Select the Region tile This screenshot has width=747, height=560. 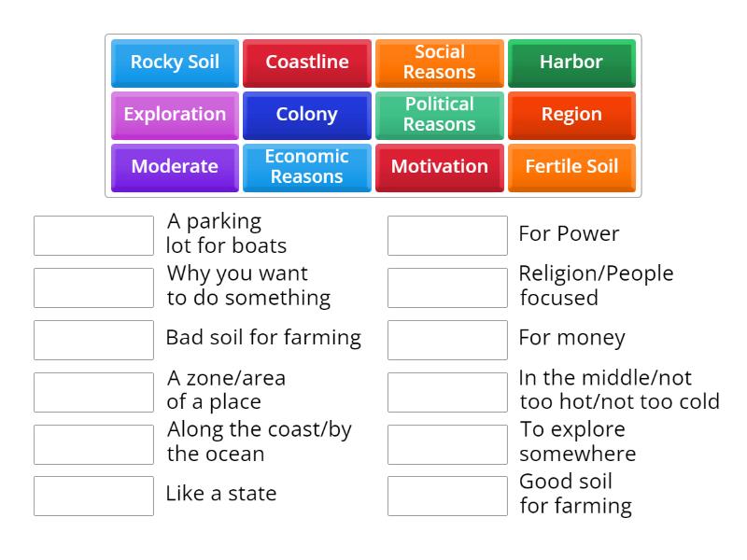(571, 115)
